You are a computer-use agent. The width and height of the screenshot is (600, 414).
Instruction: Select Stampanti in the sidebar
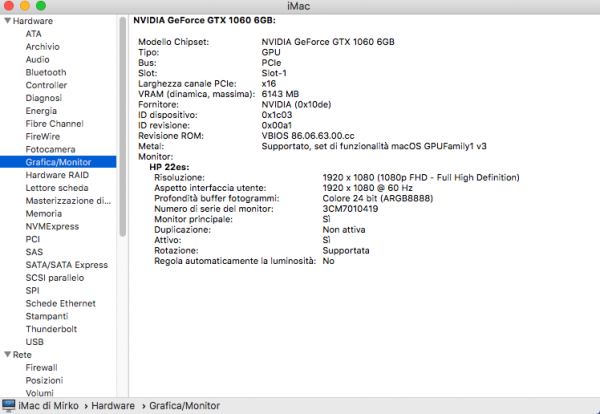pos(47,316)
